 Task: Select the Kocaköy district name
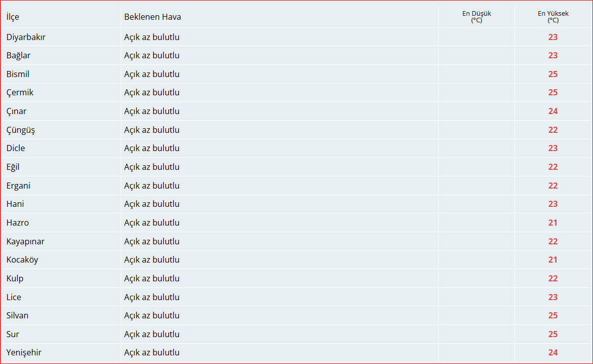(x=22, y=260)
